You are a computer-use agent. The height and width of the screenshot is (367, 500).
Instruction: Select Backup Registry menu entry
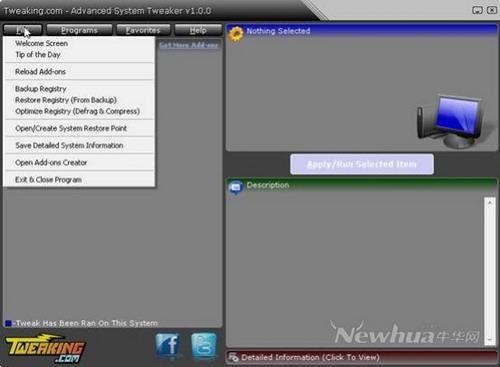(x=41, y=89)
